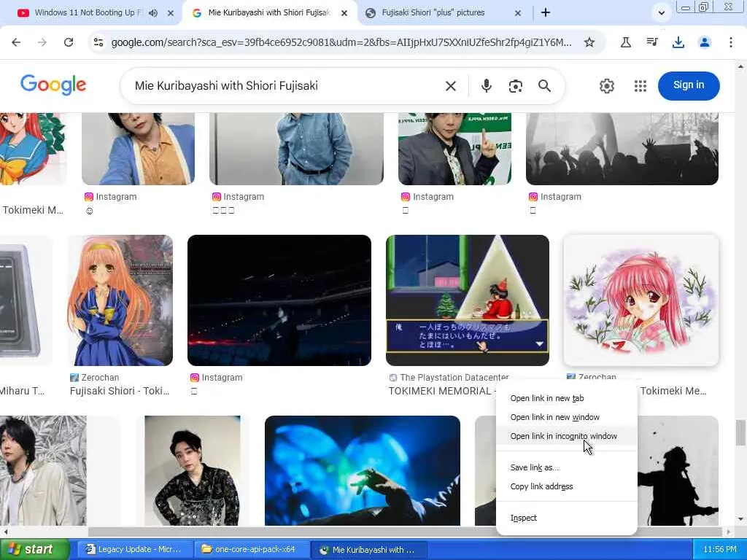Clear the search query with the X
Viewport: 747px width, 560px height.
click(x=451, y=86)
